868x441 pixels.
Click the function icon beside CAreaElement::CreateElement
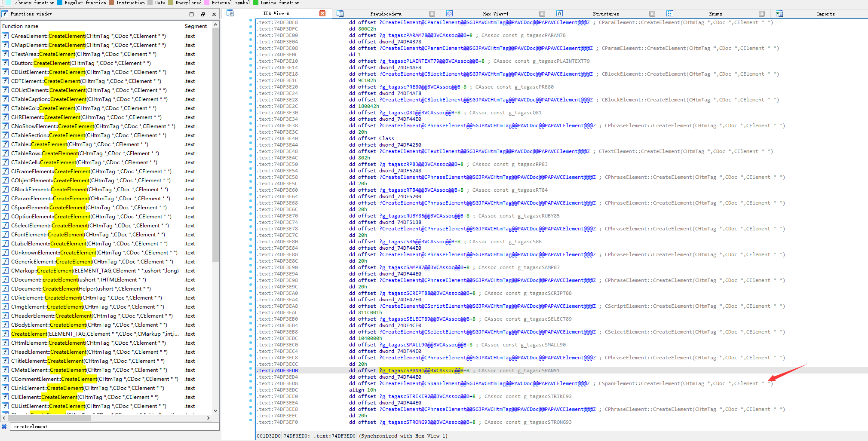pos(5,36)
